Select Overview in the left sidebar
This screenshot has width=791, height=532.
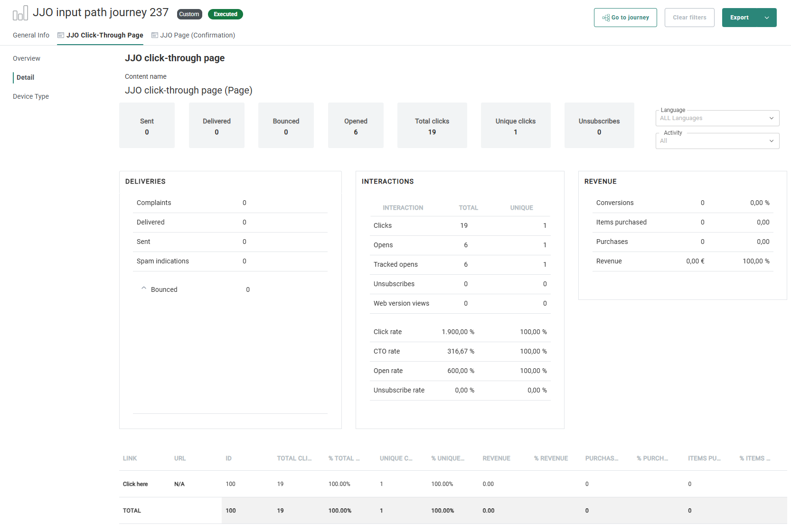pos(27,58)
